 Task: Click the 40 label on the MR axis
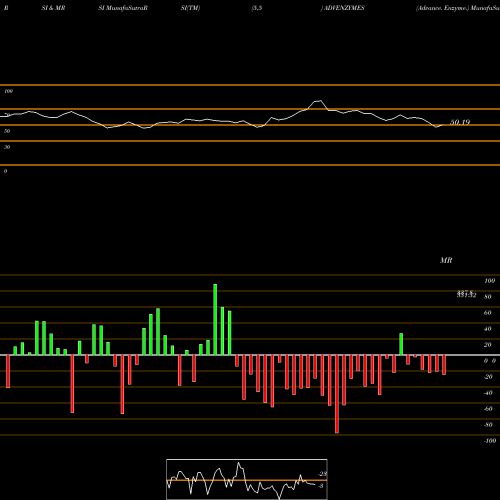click(x=488, y=329)
